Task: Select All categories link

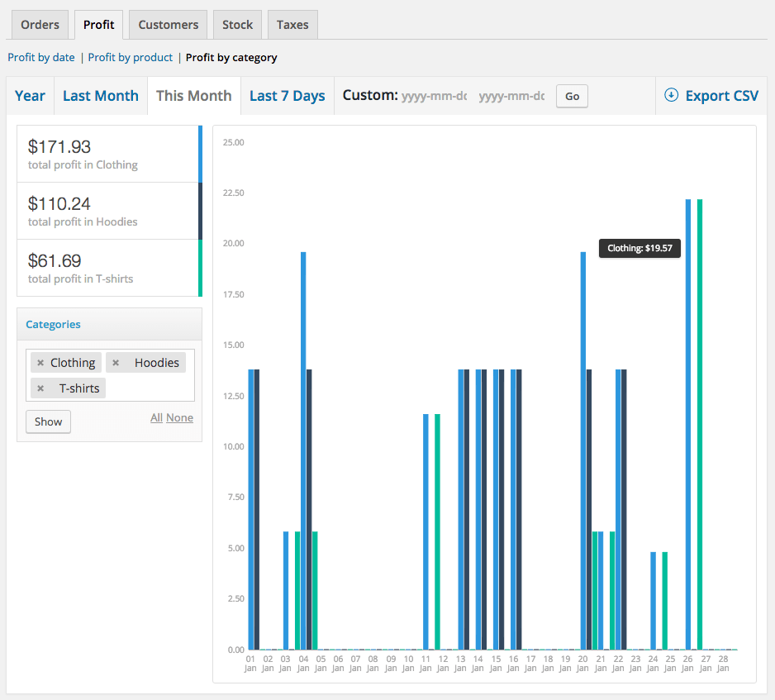Action: click(156, 418)
